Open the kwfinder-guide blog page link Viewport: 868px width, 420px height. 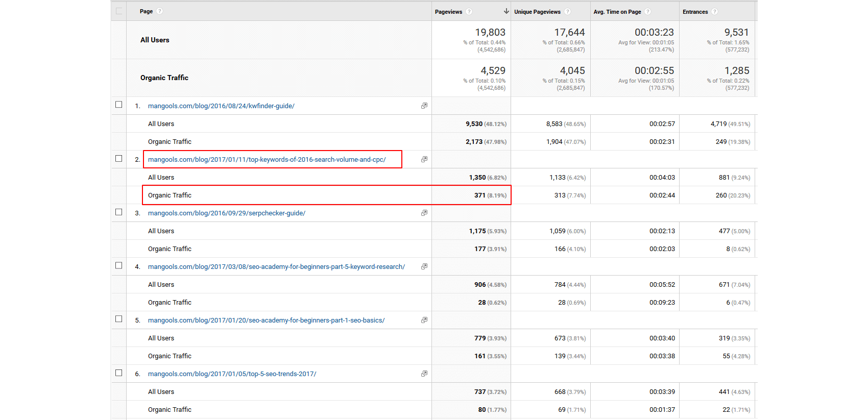[221, 106]
